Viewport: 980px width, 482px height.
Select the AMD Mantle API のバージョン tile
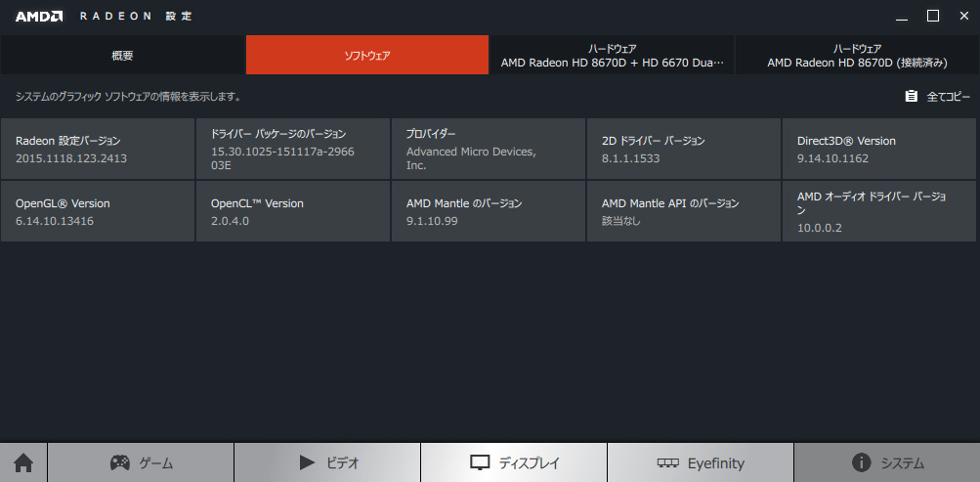(684, 211)
